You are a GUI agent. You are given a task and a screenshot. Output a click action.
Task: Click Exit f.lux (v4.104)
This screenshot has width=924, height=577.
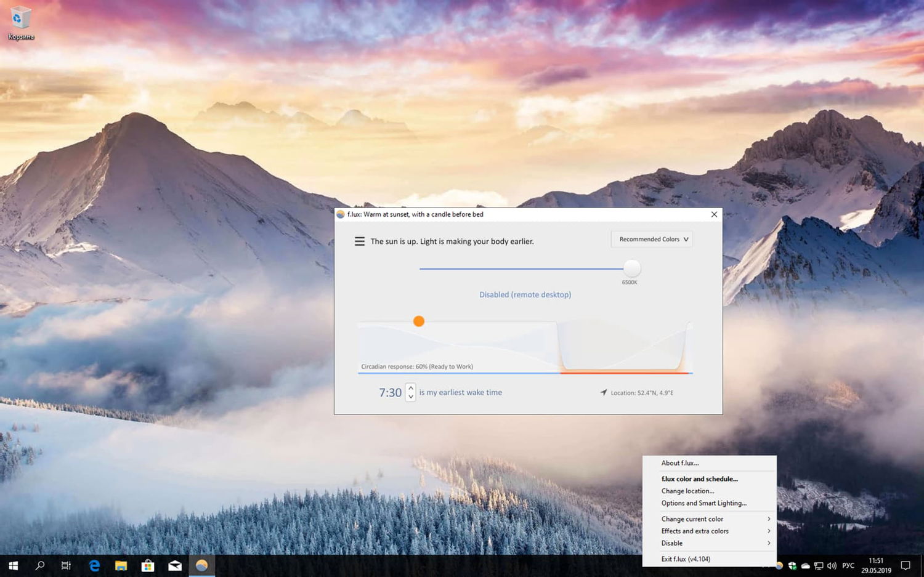point(686,559)
